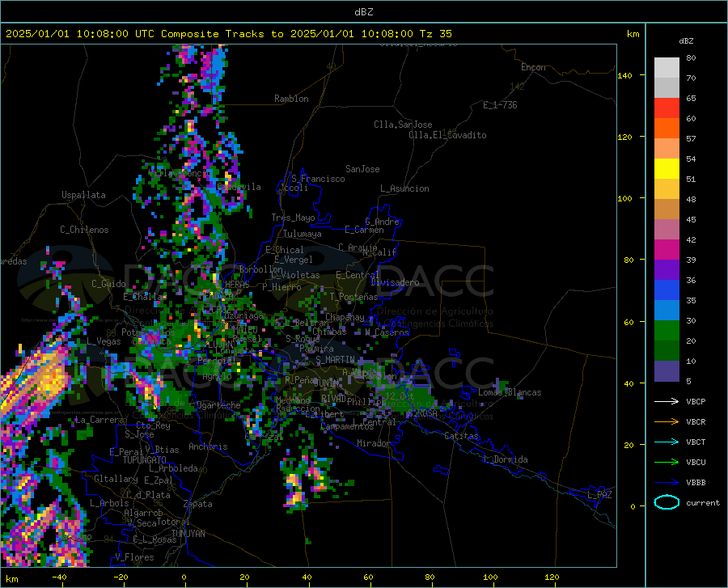Click the 'L_Vegas' map label
728x588 pixels.
coord(104,341)
